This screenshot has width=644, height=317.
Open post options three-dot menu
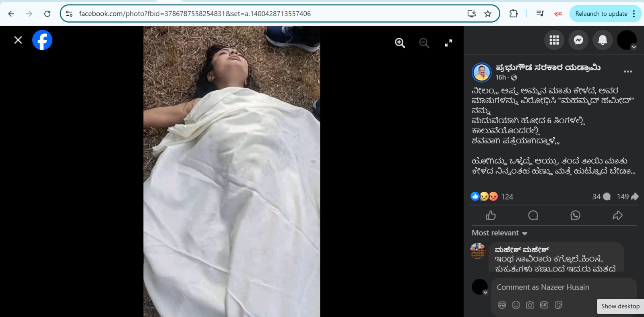(x=627, y=72)
